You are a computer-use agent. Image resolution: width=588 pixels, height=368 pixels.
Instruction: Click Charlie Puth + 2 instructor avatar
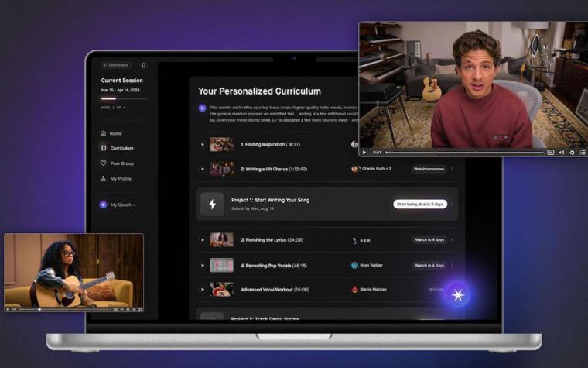(355, 169)
